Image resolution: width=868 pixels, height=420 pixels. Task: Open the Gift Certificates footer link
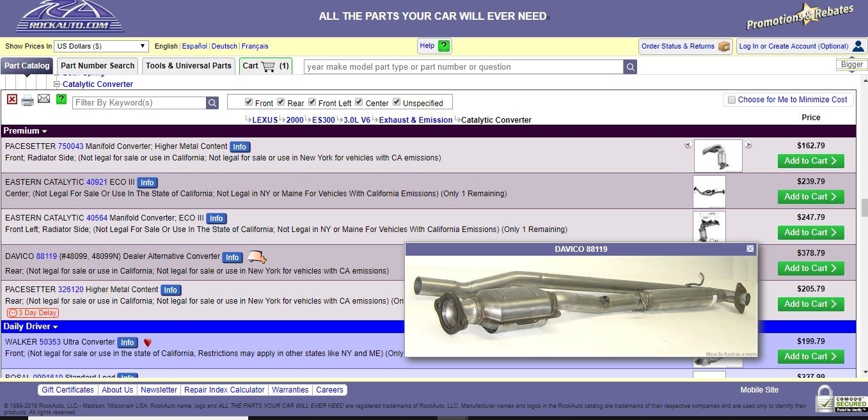pos(68,390)
